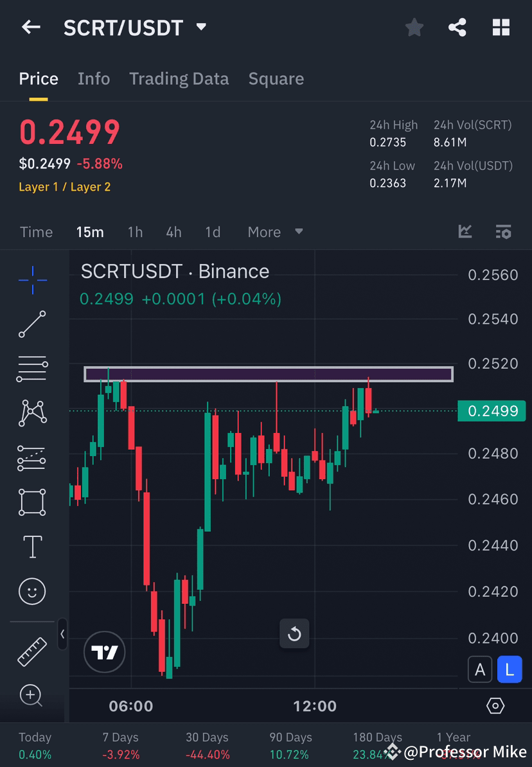Switch to the Trading Data tab
The image size is (532, 767).
179,78
